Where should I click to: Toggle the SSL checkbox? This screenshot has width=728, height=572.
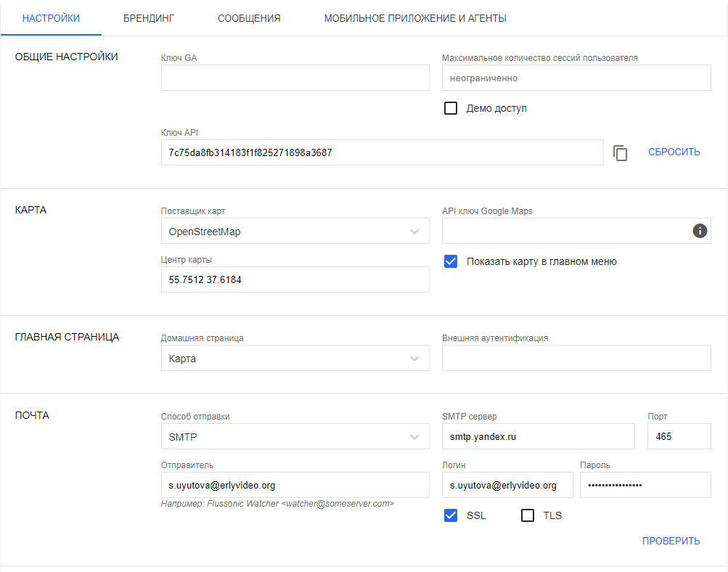point(451,515)
